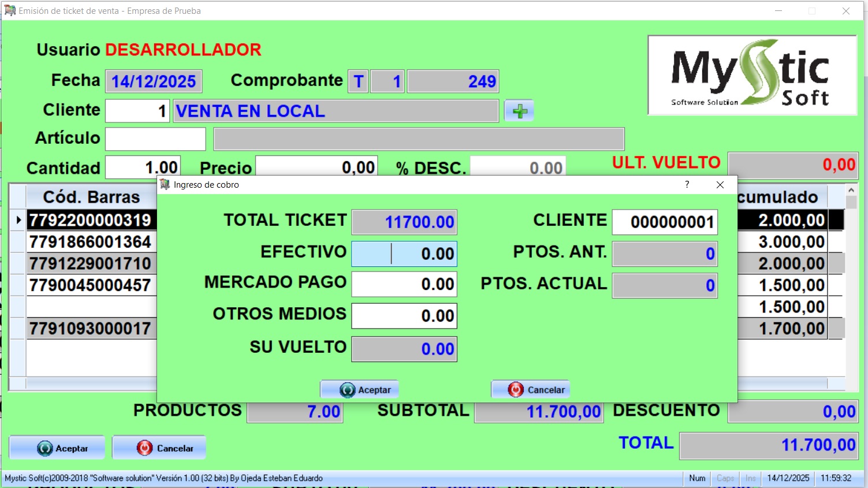Click the Cantidad input field

pyautogui.click(x=143, y=168)
